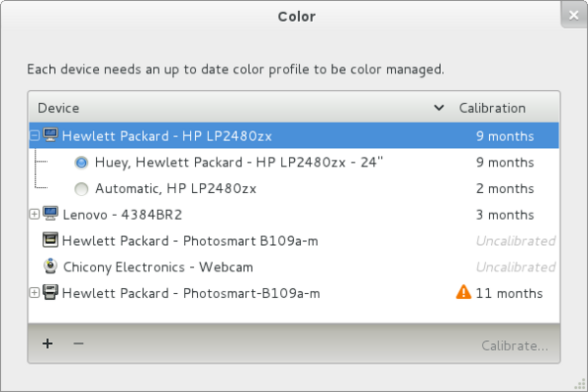The image size is (588, 392).
Task: Collapse the Hewlett Packard HP LP2480zx tree
Action: [x=35, y=135]
